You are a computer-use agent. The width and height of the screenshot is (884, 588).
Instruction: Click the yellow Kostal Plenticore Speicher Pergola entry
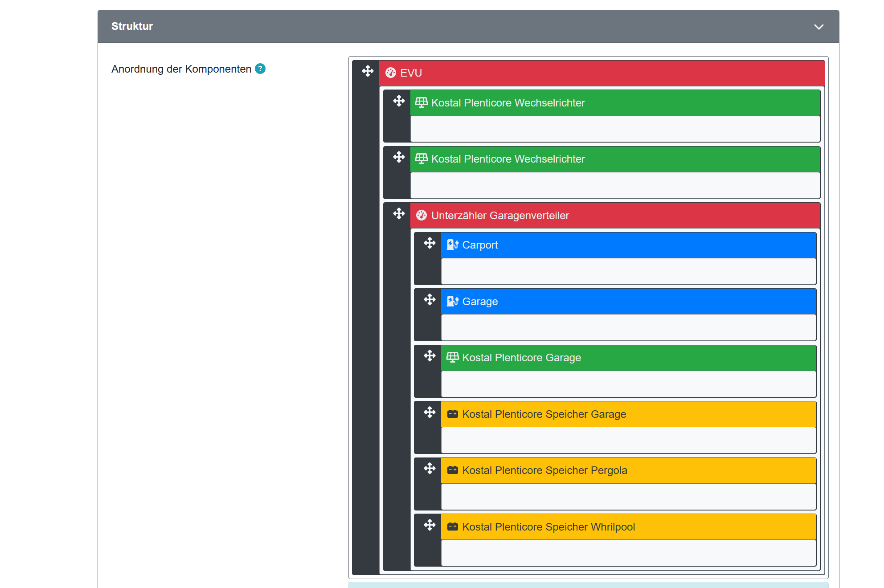tap(628, 470)
